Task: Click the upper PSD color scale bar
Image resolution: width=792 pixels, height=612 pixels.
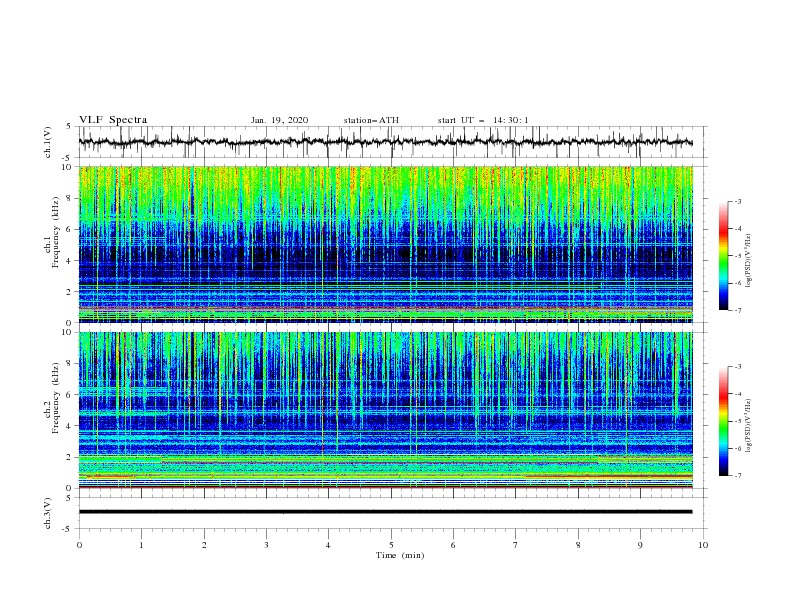Action: [723, 256]
